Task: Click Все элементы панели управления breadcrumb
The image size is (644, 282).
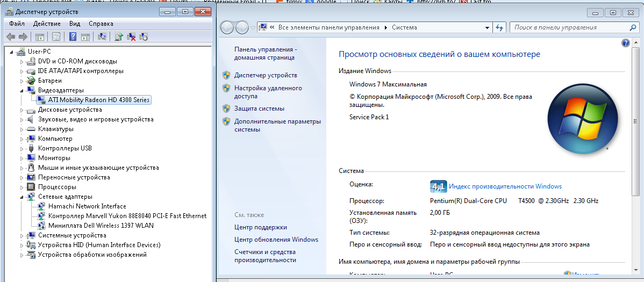Action: [x=329, y=27]
